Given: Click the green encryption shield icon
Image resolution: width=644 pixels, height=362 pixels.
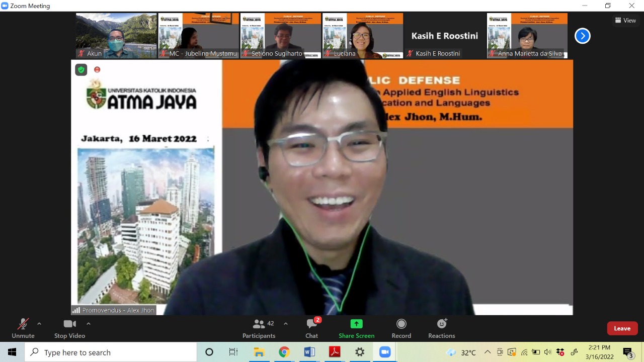Looking at the screenshot, I should [81, 70].
